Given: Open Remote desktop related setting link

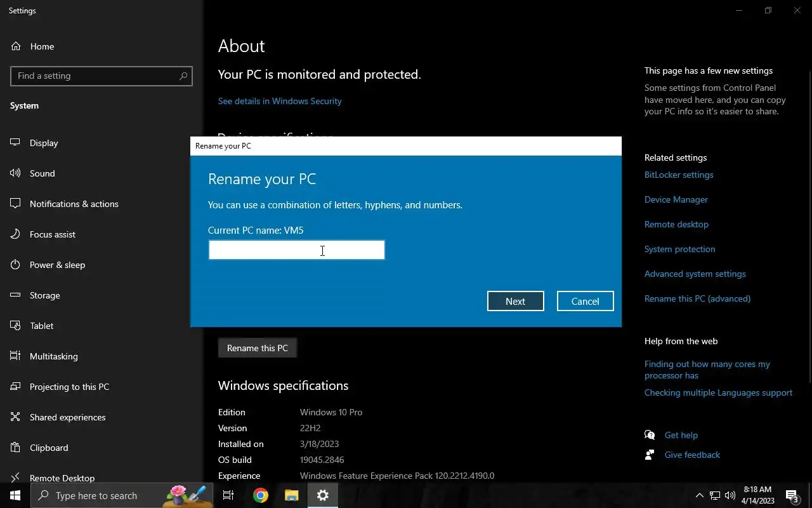Looking at the screenshot, I should click(676, 224).
